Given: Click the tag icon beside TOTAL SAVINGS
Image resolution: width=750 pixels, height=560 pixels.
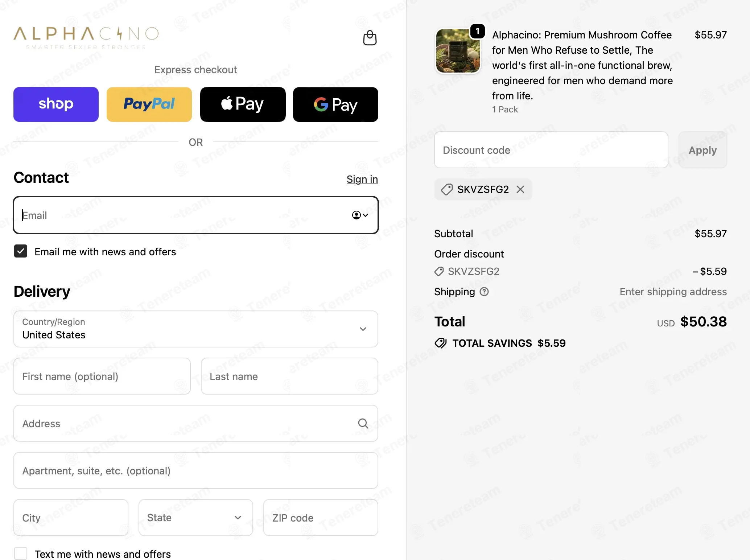Looking at the screenshot, I should point(441,343).
